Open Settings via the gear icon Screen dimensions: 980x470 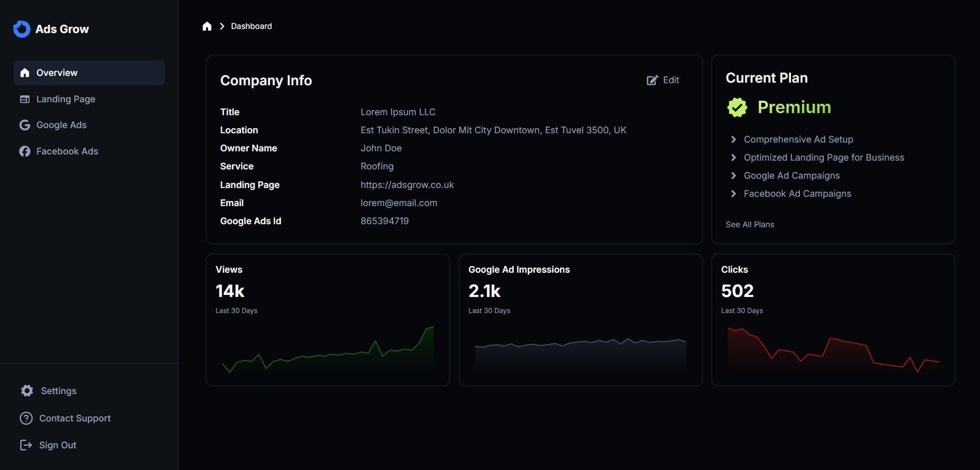pyautogui.click(x=26, y=390)
